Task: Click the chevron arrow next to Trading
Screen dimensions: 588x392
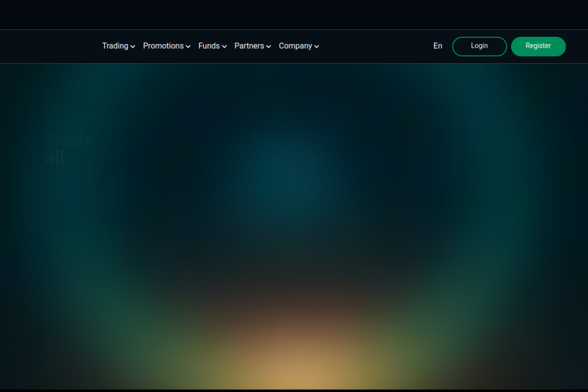Action: pyautogui.click(x=133, y=46)
